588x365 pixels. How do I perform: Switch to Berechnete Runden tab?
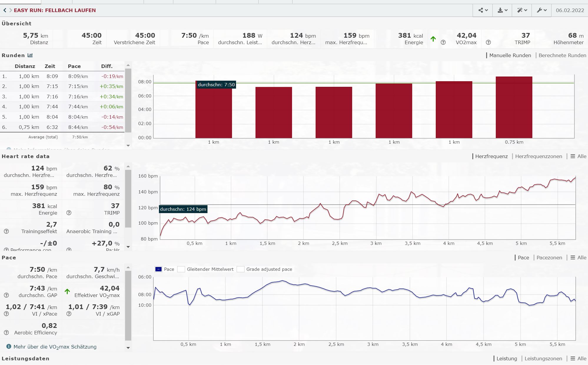(562, 55)
